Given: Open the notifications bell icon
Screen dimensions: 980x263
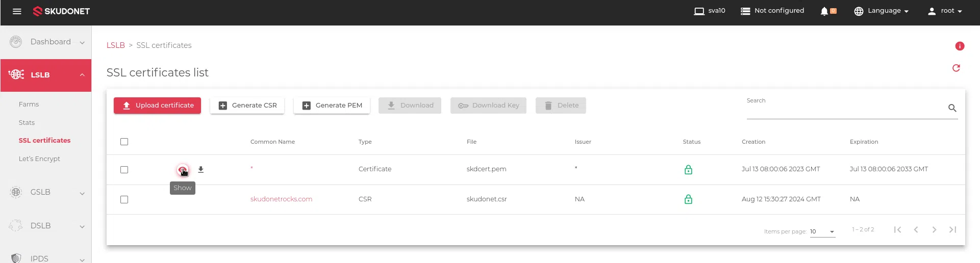Looking at the screenshot, I should tap(824, 11).
